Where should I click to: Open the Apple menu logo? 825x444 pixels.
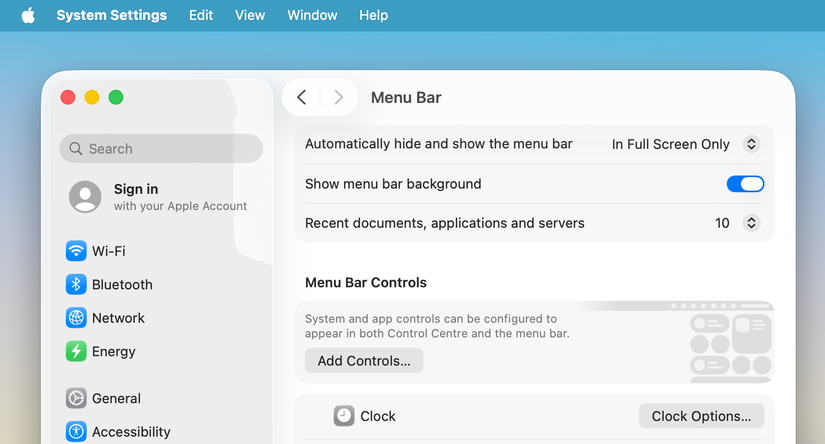click(x=28, y=15)
